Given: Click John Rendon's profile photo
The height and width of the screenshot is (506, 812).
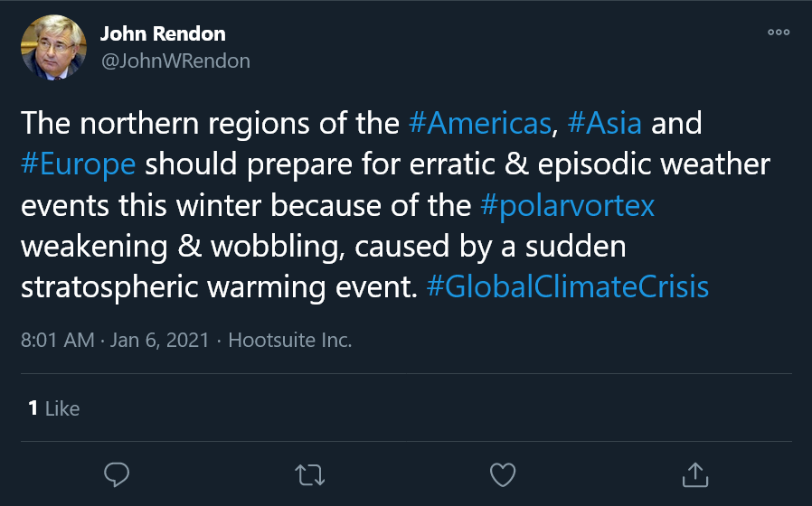Looking at the screenshot, I should click(x=53, y=48).
